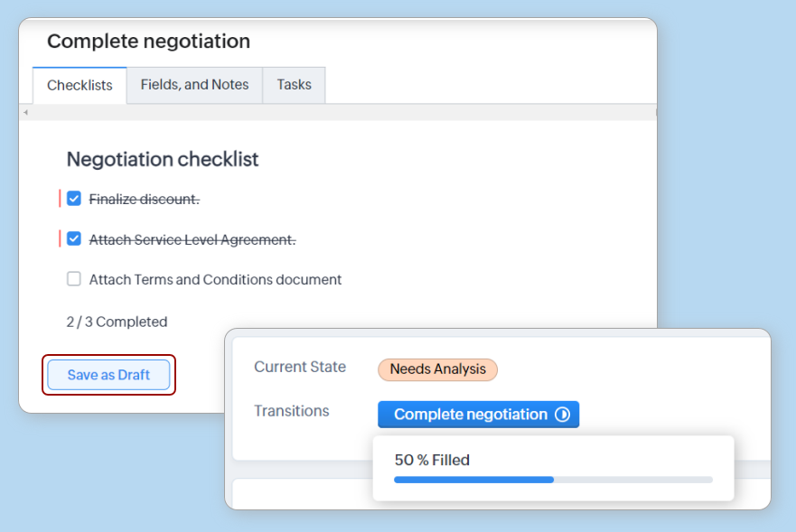Click the left arrow of horizontal scrollbar

pos(25,112)
